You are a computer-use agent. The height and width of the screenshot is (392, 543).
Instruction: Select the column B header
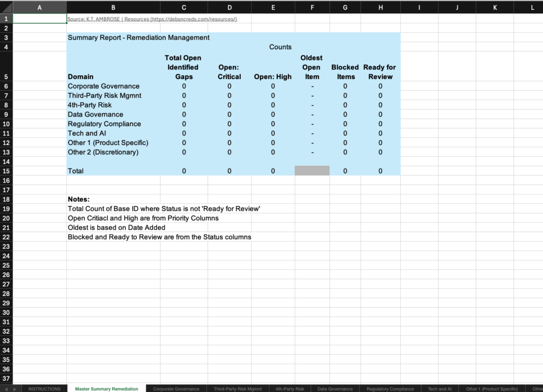113,7
